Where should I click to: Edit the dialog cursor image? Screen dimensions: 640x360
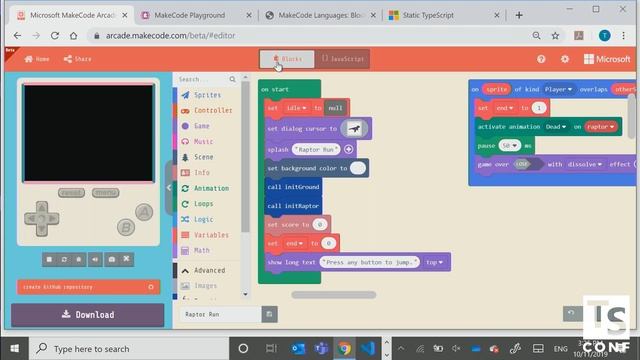354,129
